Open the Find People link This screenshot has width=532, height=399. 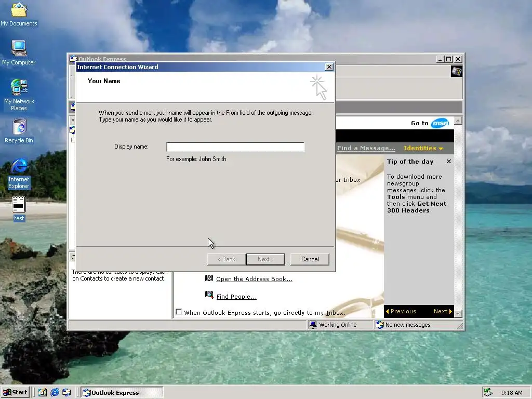(236, 297)
